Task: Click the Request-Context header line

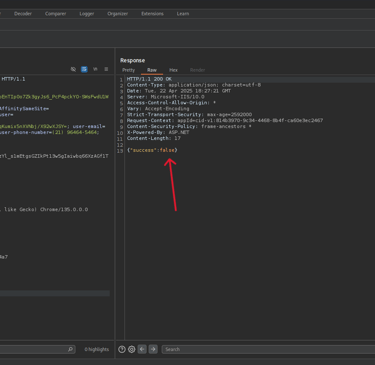Action: 225,121
